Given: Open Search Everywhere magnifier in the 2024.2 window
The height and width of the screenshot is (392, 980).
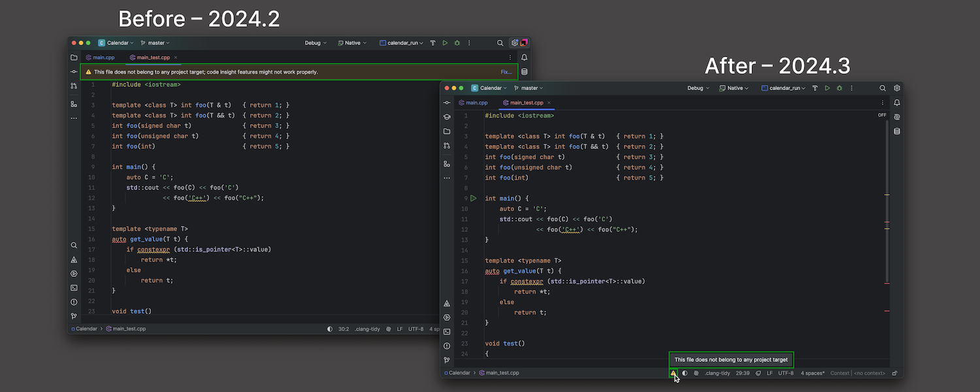Looking at the screenshot, I should click(500, 43).
